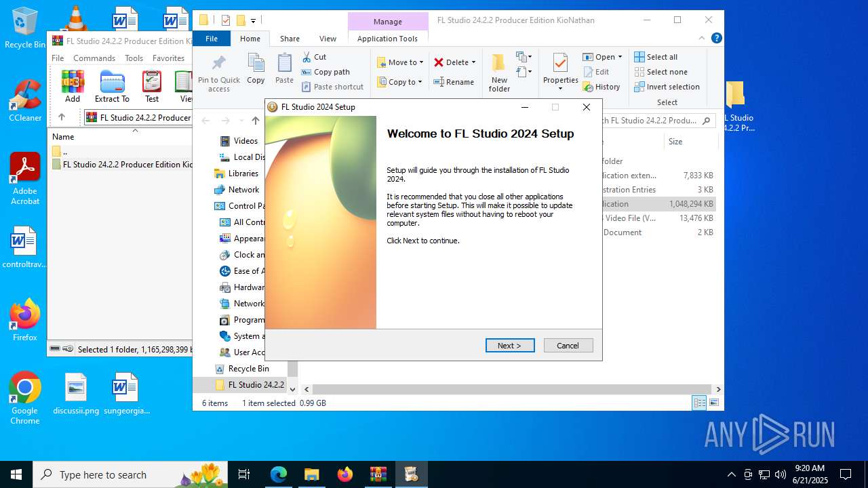This screenshot has width=868, height=488.
Task: Open File Explorer from taskbar
Action: coord(311,474)
